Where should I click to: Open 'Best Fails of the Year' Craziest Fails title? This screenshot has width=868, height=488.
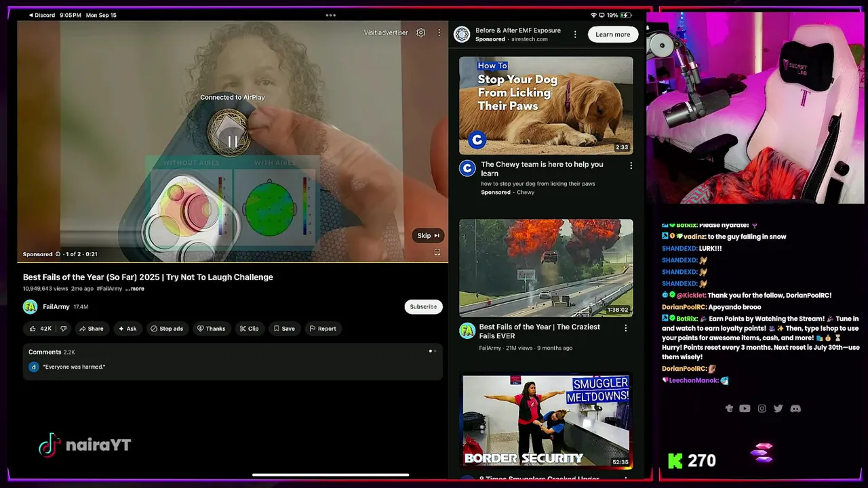[x=540, y=331]
